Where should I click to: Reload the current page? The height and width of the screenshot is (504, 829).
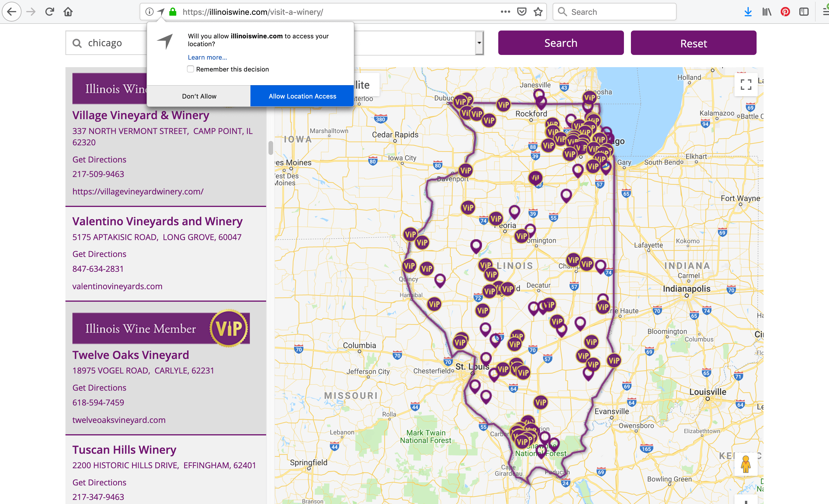49,11
